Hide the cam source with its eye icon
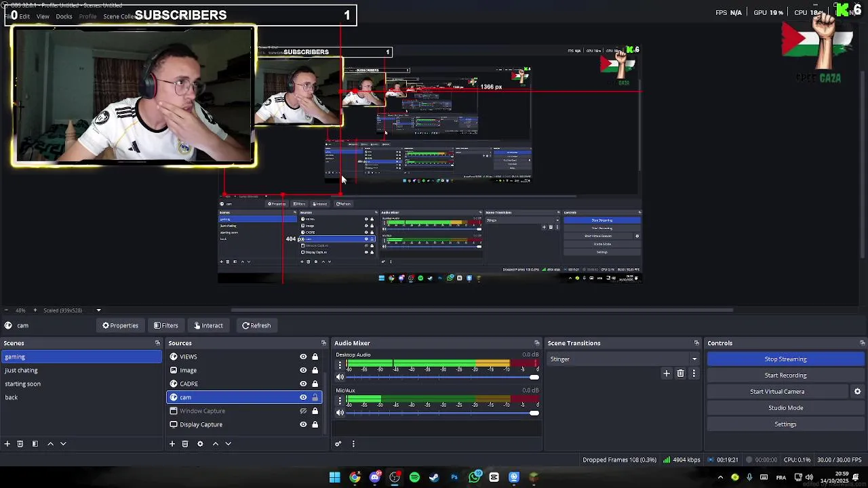This screenshot has height=488, width=868. [303, 397]
